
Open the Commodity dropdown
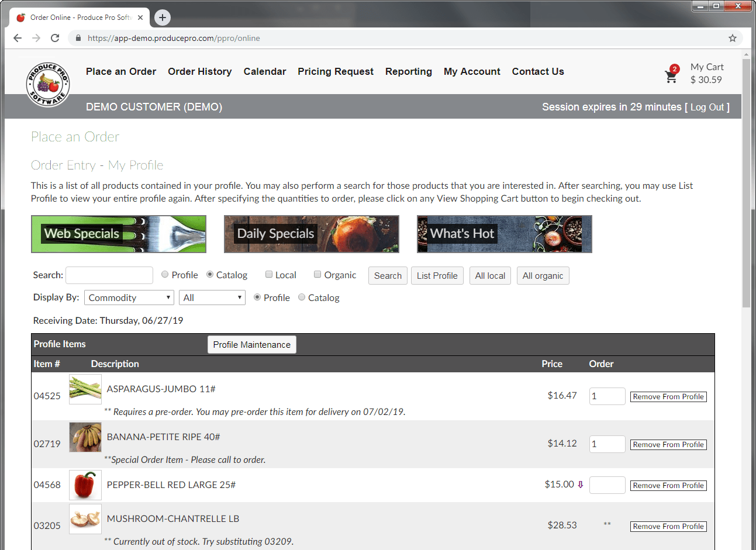(129, 297)
